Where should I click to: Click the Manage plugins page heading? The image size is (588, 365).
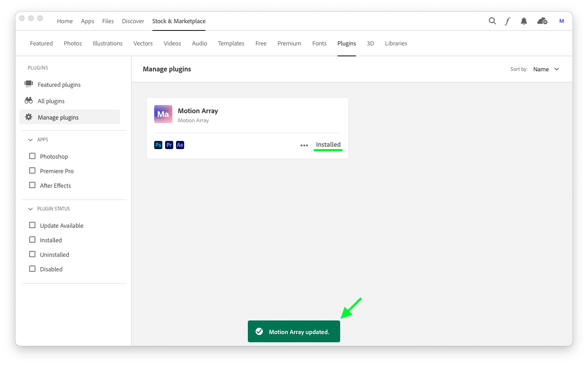(167, 69)
